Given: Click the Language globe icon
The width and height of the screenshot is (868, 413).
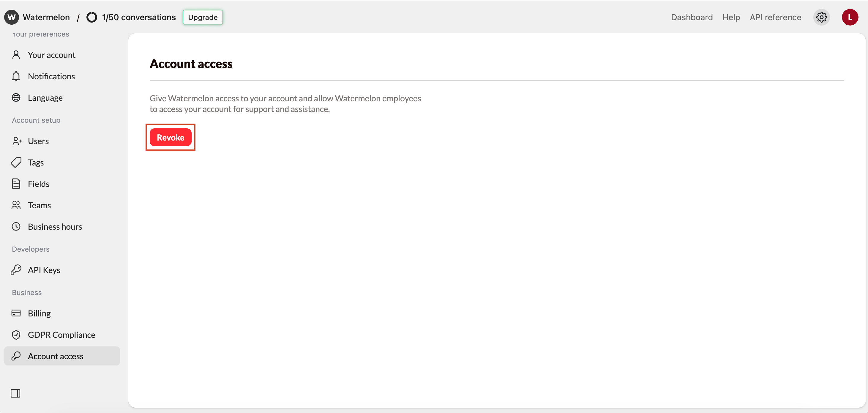Looking at the screenshot, I should tap(16, 98).
